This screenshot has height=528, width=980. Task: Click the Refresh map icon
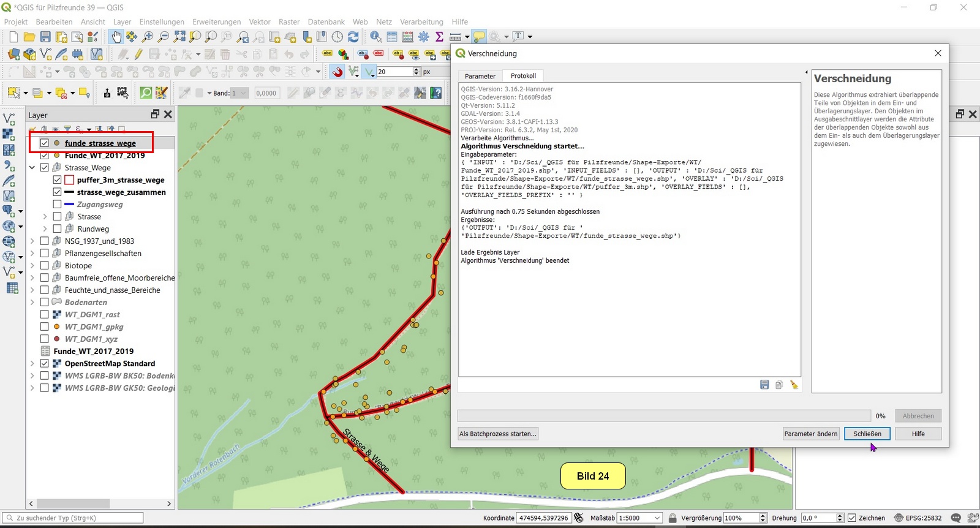point(353,37)
